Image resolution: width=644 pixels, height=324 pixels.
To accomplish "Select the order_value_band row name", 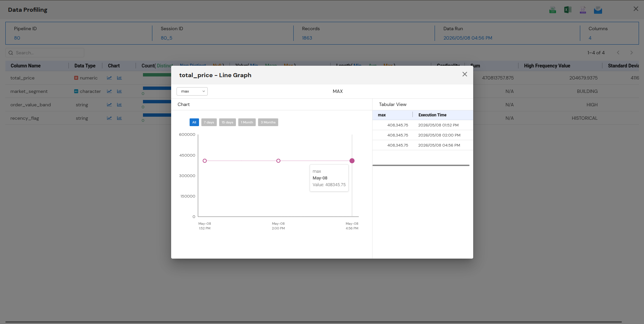I will pyautogui.click(x=31, y=105).
